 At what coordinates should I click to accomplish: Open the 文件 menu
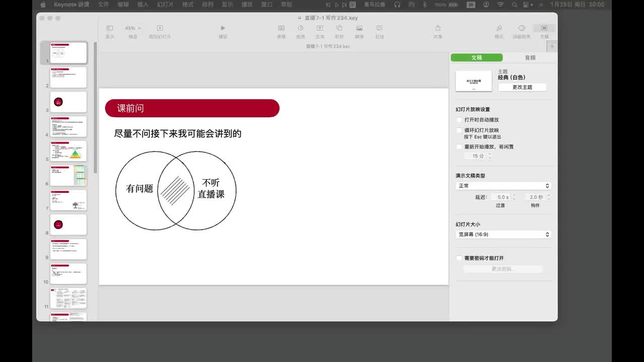[x=103, y=5]
